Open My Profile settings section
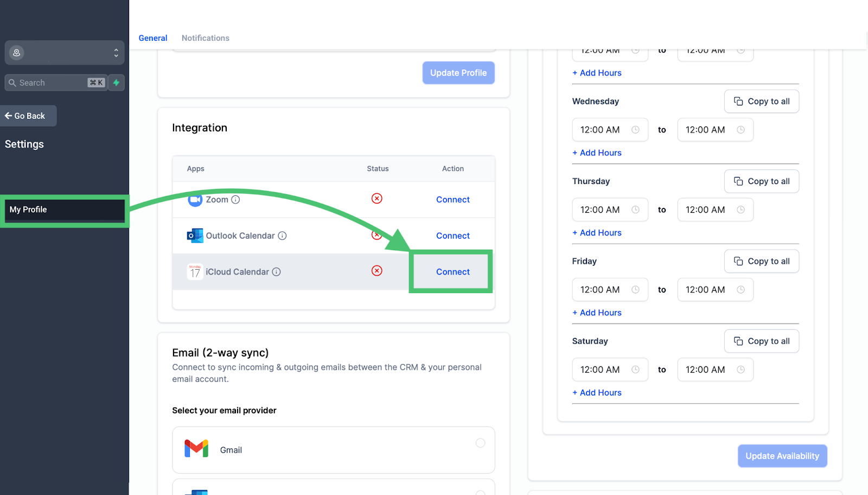This screenshot has width=868, height=495. point(65,210)
